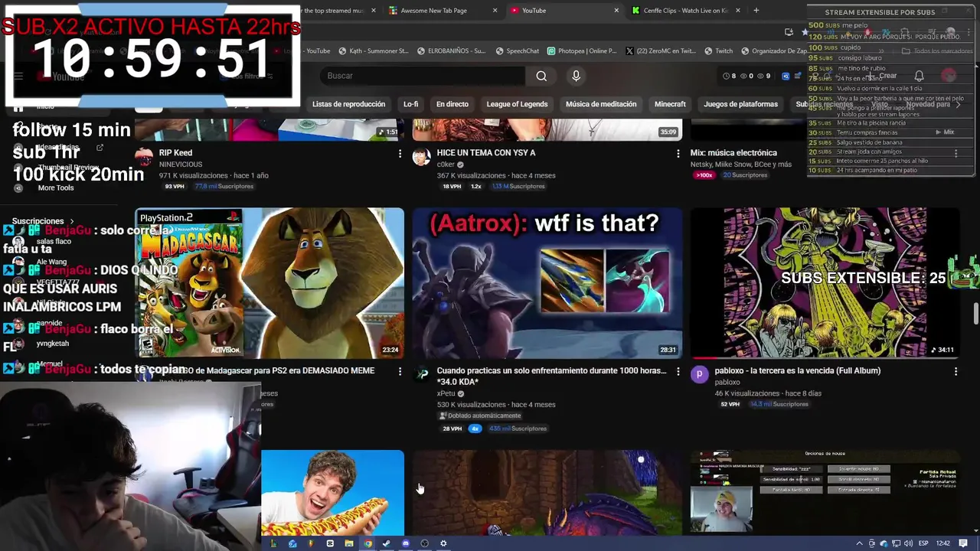Switch to Awesome New Tab Page tab

(441, 11)
